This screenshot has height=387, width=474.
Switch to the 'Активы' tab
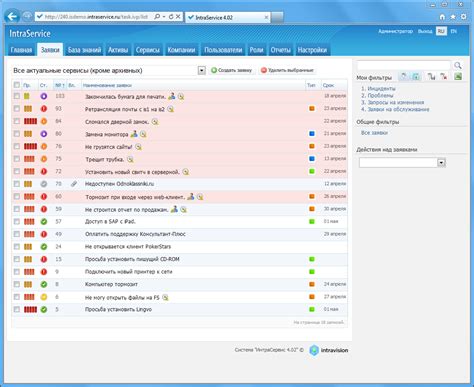(x=118, y=50)
